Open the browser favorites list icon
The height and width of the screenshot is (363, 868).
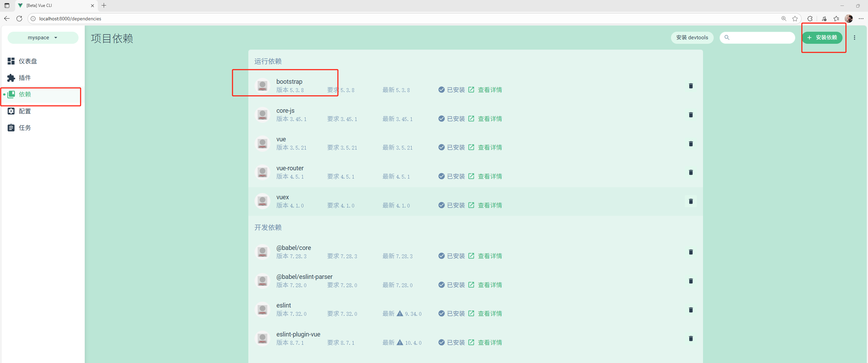tap(836, 19)
